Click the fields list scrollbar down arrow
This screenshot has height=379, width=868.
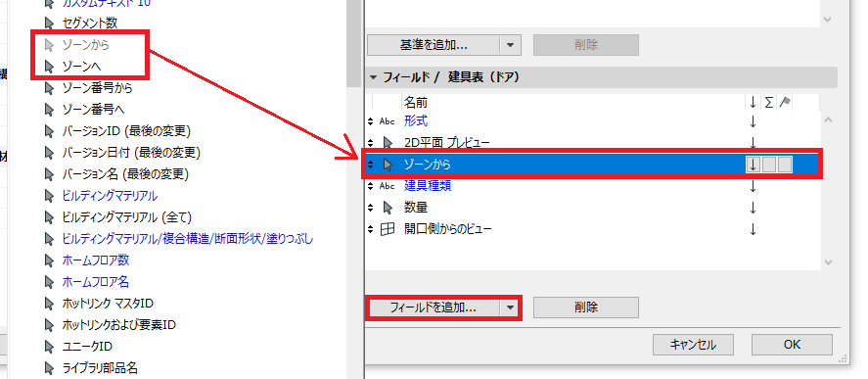[828, 261]
